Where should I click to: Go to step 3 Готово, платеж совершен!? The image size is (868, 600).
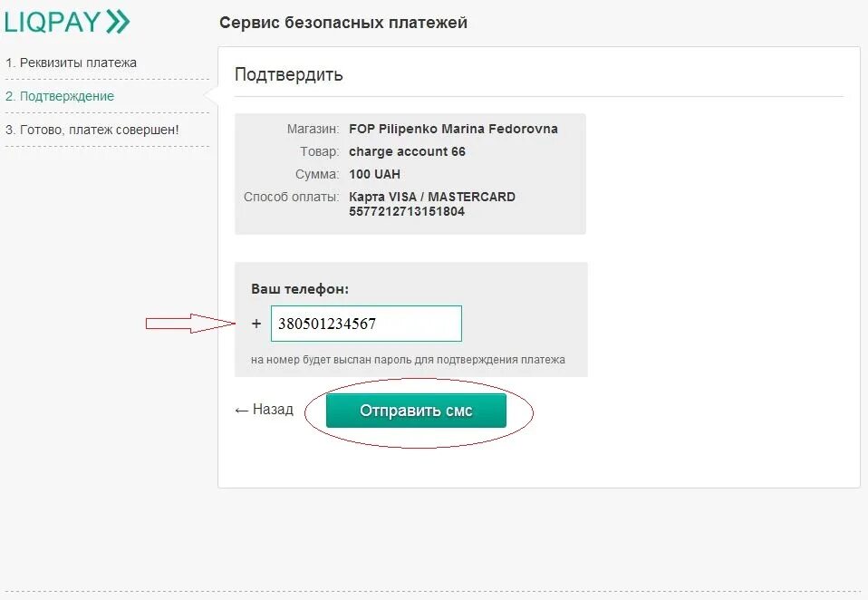click(x=92, y=130)
